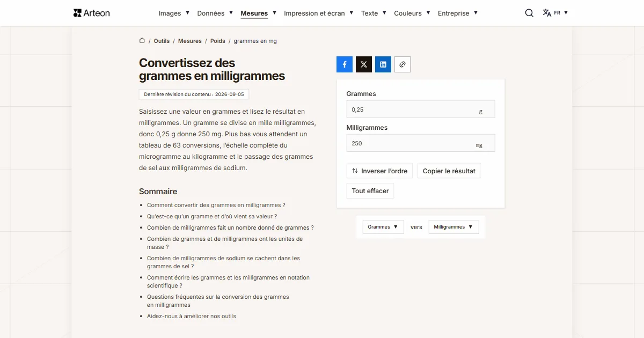Click Inverser l'ordre button
Image resolution: width=644 pixels, height=338 pixels.
380,171
